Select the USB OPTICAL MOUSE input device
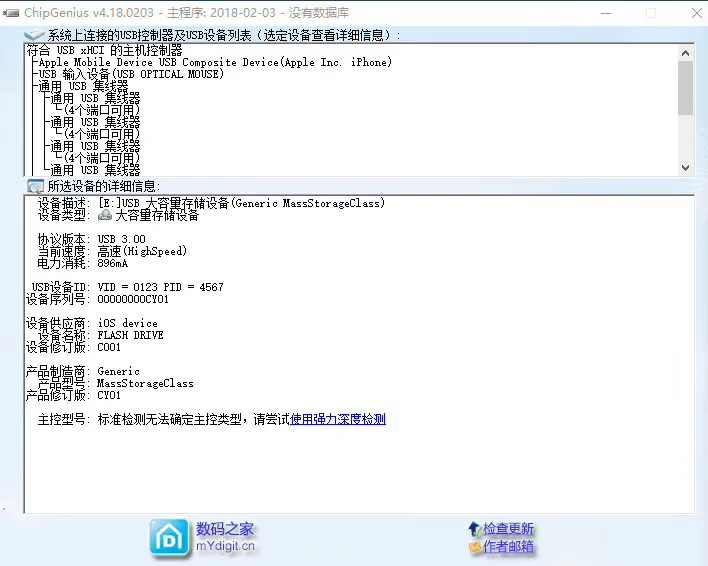 pyautogui.click(x=131, y=74)
